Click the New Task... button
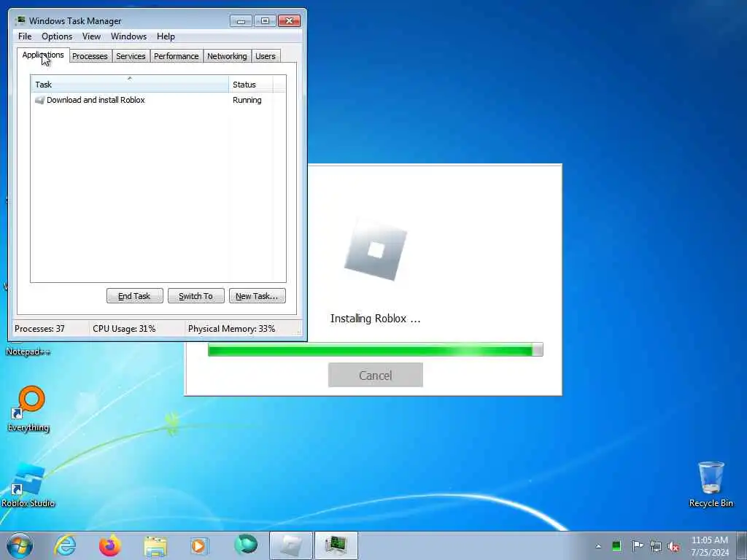Image resolution: width=747 pixels, height=560 pixels. tap(258, 296)
